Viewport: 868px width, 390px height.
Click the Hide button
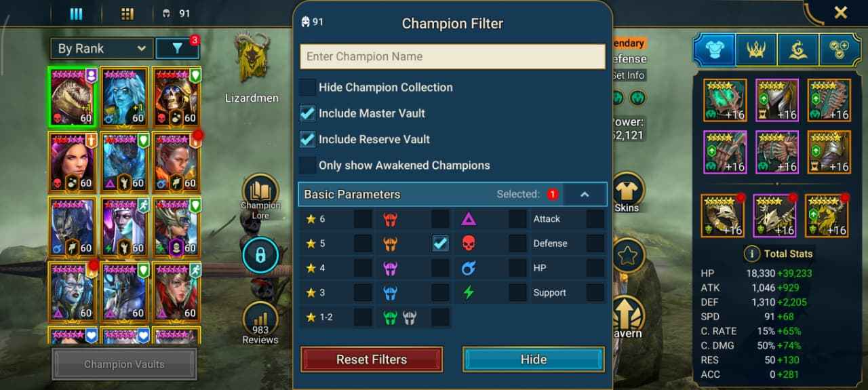[x=534, y=359]
